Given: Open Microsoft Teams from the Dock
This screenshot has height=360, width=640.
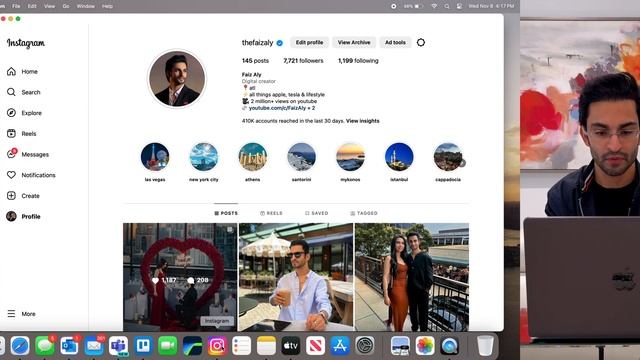Looking at the screenshot, I should [118, 346].
